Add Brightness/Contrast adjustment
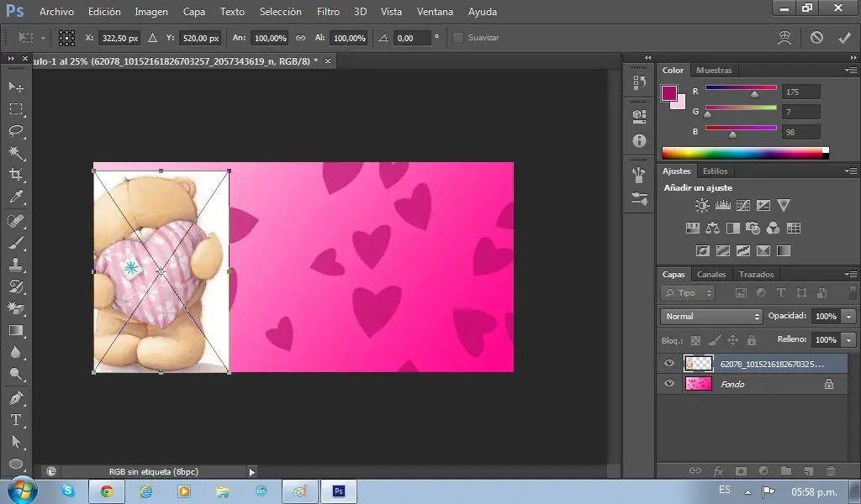Viewport: 861px width, 504px height. point(702,206)
